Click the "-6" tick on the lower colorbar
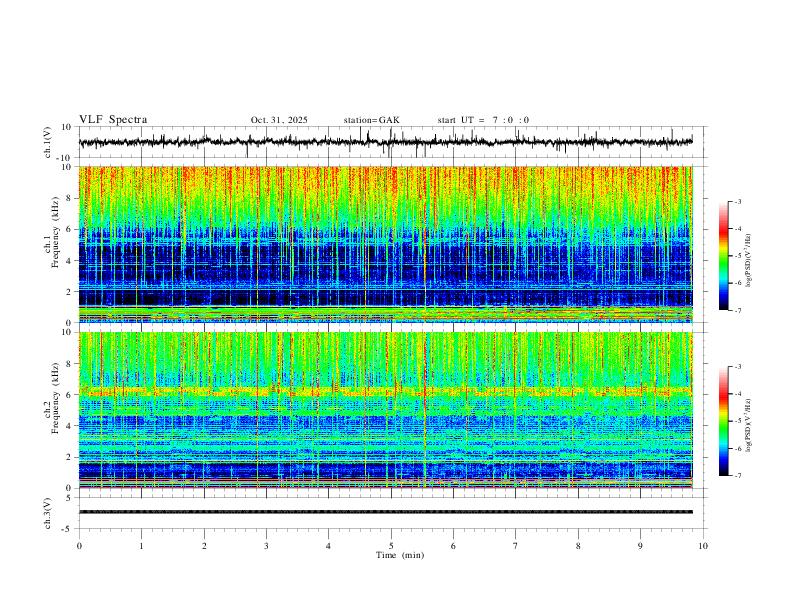 click(x=737, y=448)
